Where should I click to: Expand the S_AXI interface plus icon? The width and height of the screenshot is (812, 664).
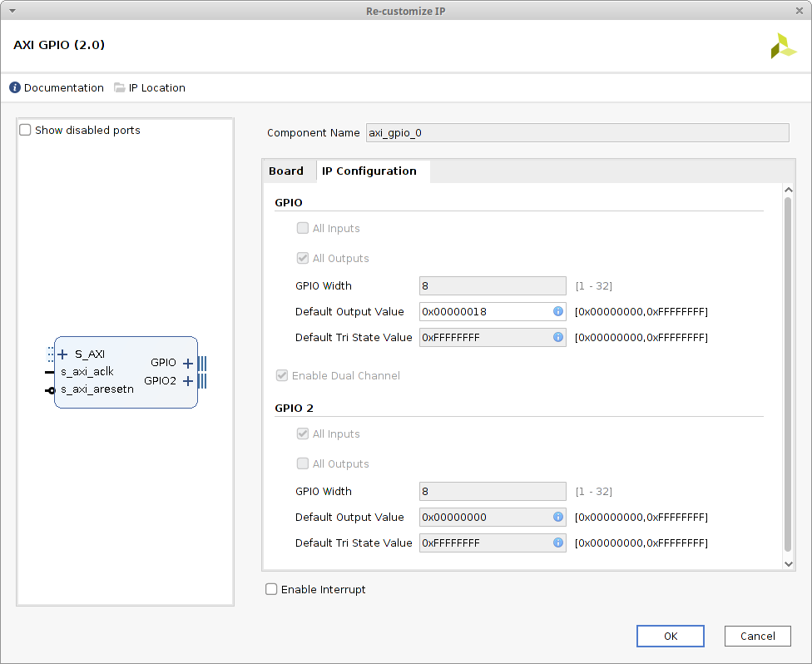tap(63, 354)
